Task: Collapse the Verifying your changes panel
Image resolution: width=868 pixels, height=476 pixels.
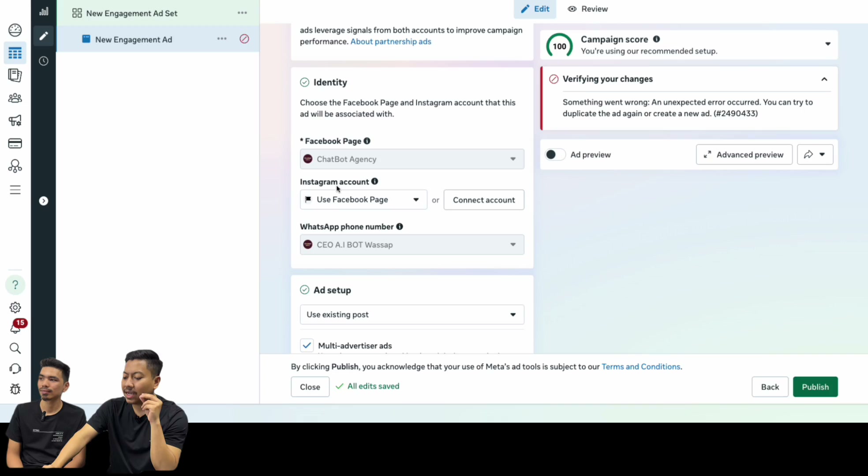Action: coord(824,79)
